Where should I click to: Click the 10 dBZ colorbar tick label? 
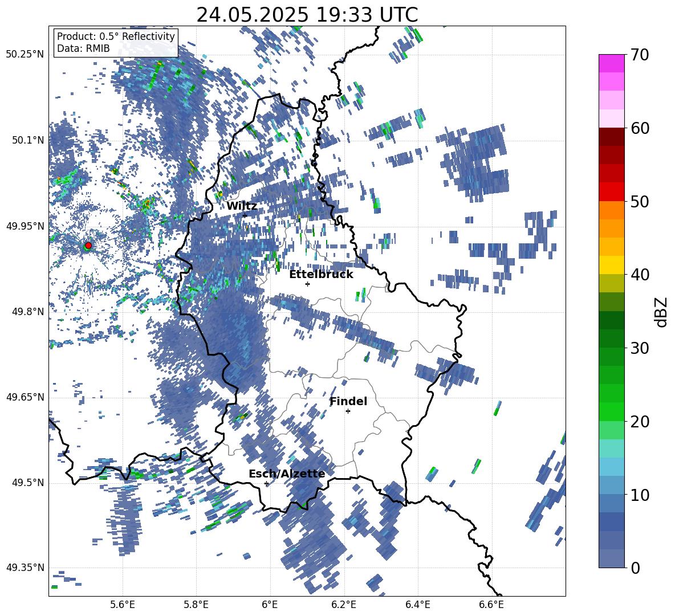coord(640,495)
